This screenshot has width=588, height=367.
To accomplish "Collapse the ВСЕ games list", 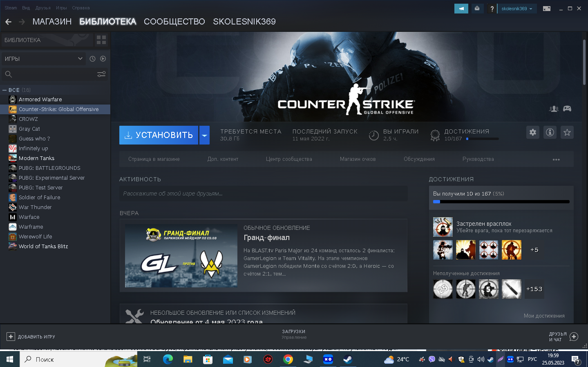I will [4, 90].
